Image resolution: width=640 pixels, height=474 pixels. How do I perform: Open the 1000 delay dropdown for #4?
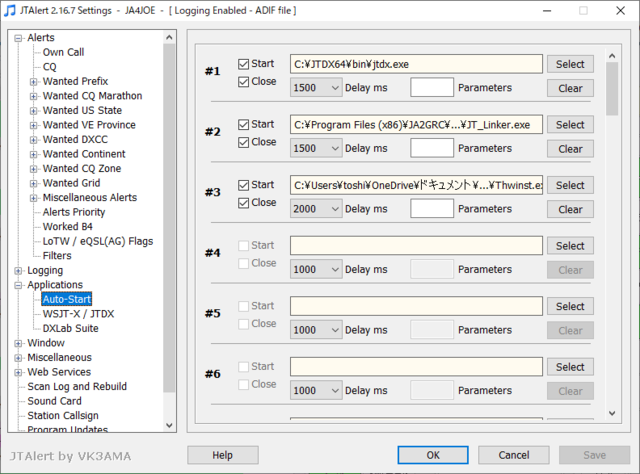point(316,269)
